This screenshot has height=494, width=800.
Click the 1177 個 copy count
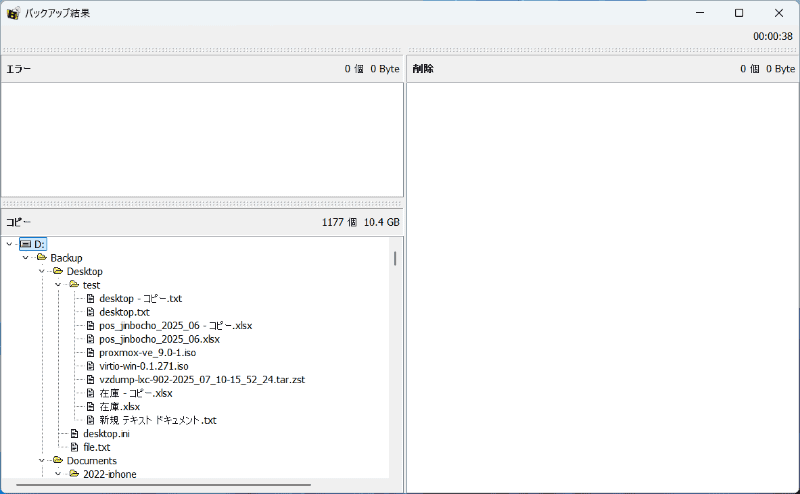point(339,222)
